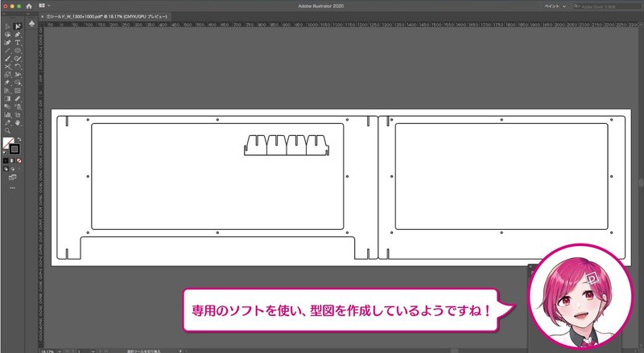Select the Scale tool
Screen dimensions: 644x353
click(7, 74)
